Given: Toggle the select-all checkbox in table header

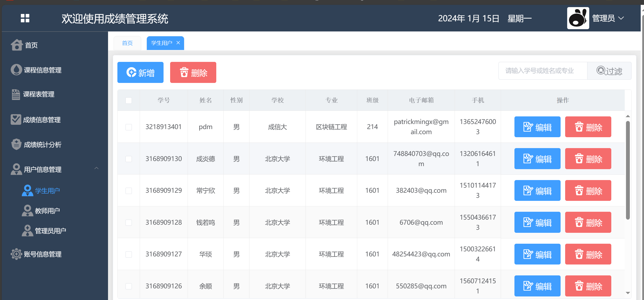Looking at the screenshot, I should point(129,100).
